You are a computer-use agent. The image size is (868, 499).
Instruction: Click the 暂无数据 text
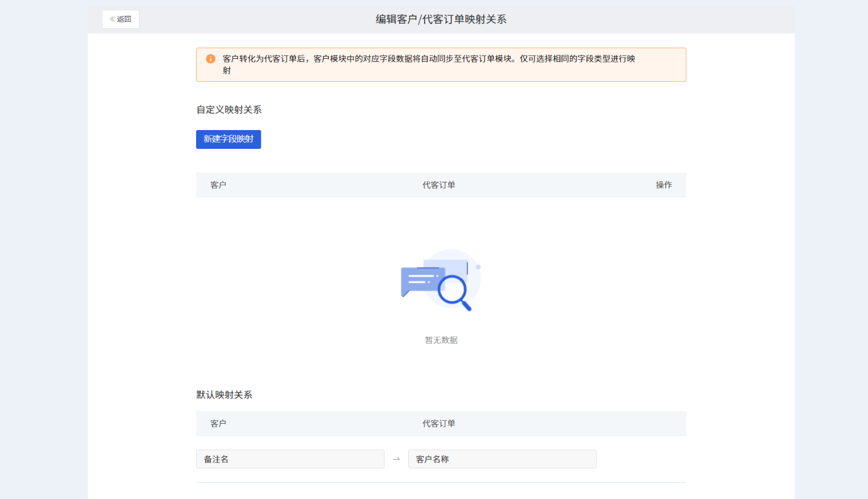pyautogui.click(x=441, y=340)
